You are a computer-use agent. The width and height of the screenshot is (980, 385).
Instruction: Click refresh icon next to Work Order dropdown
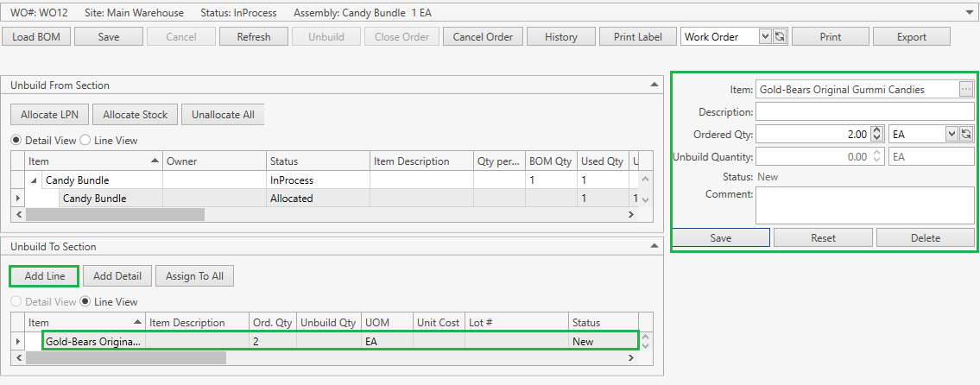779,36
